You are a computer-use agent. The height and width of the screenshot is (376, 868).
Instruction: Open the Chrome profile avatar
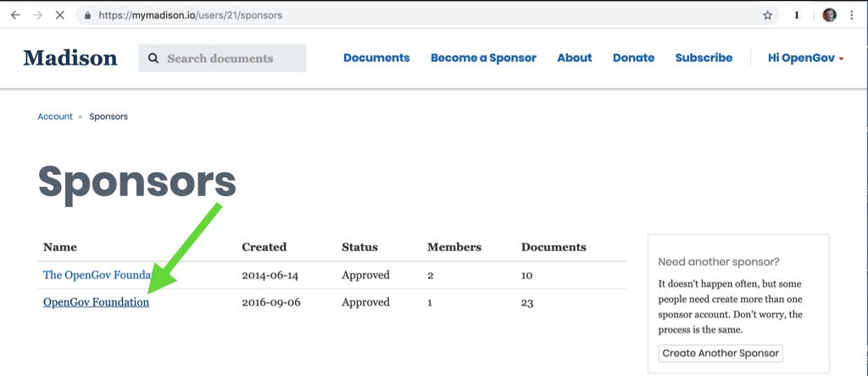tap(829, 15)
